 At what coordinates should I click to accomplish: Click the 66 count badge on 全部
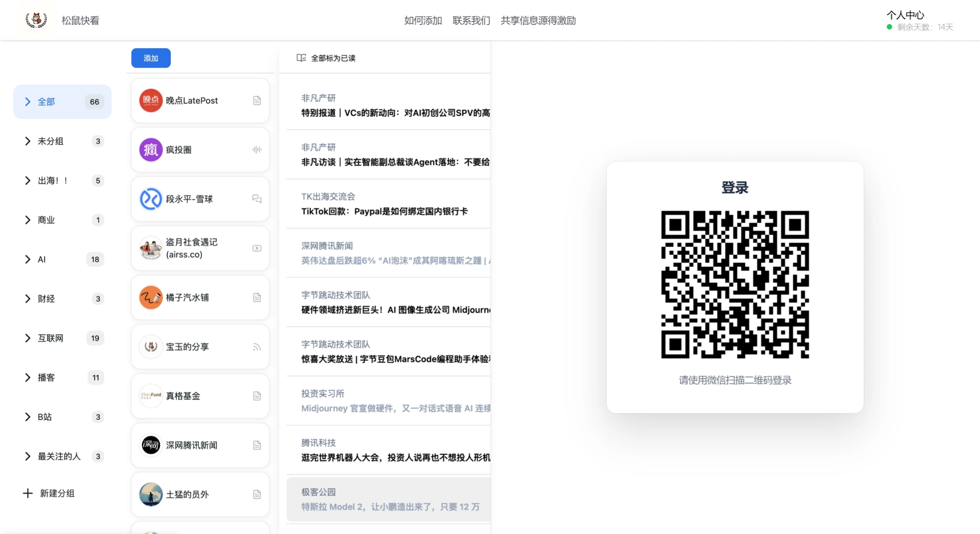94,102
